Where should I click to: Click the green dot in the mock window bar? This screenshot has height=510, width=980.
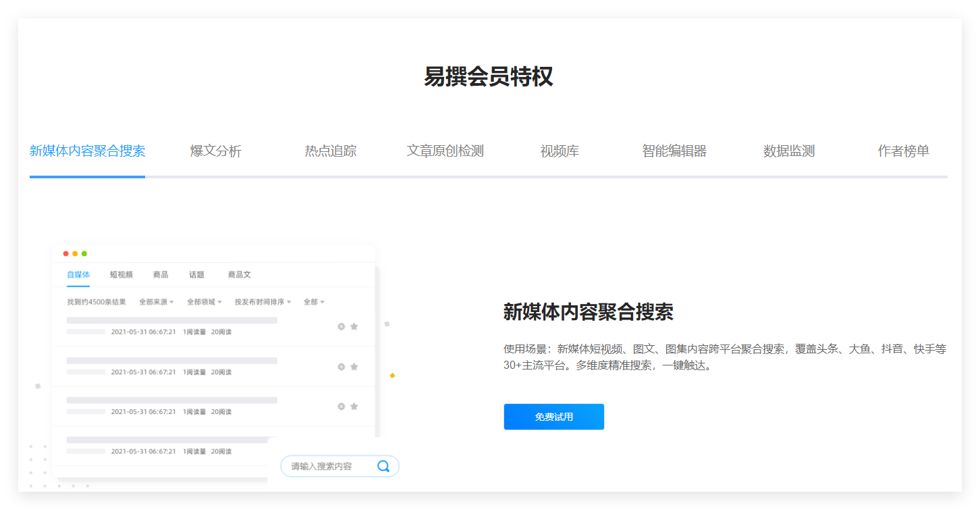[84, 253]
